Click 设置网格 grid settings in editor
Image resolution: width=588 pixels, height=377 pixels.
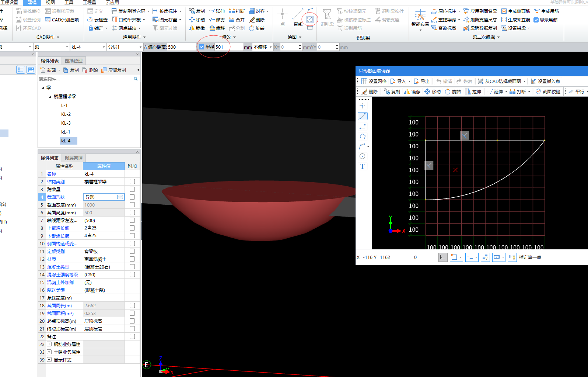(x=374, y=81)
